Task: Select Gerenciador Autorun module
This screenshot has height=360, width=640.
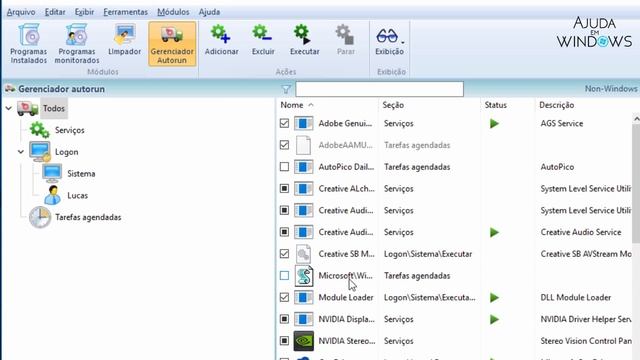Action: coord(172,44)
